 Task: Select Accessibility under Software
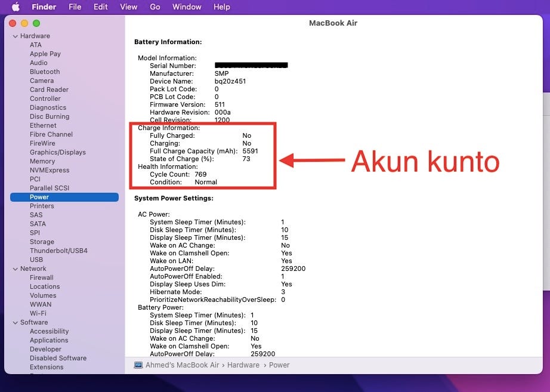click(x=49, y=331)
